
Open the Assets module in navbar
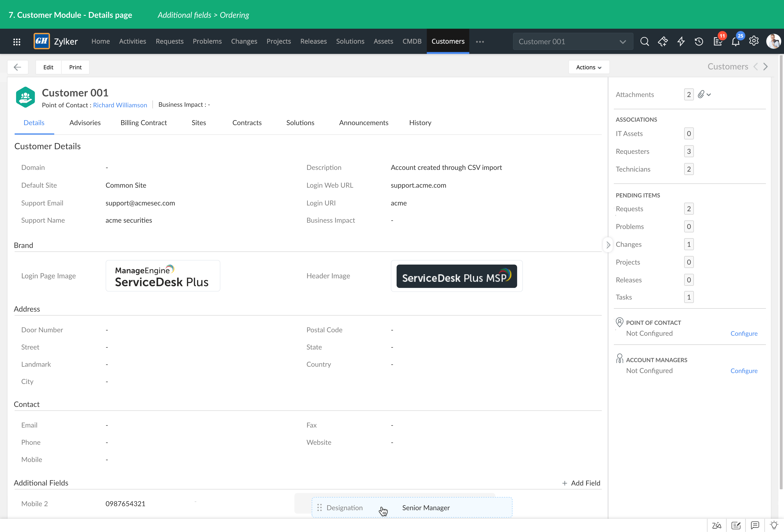[383, 41]
